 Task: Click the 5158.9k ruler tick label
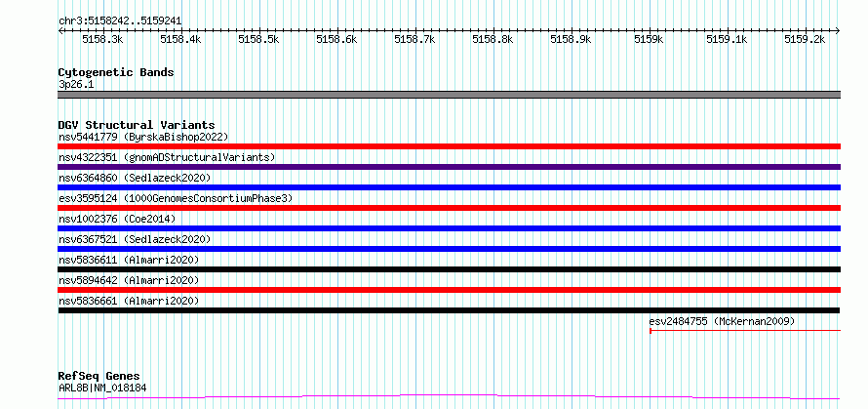[x=571, y=39]
